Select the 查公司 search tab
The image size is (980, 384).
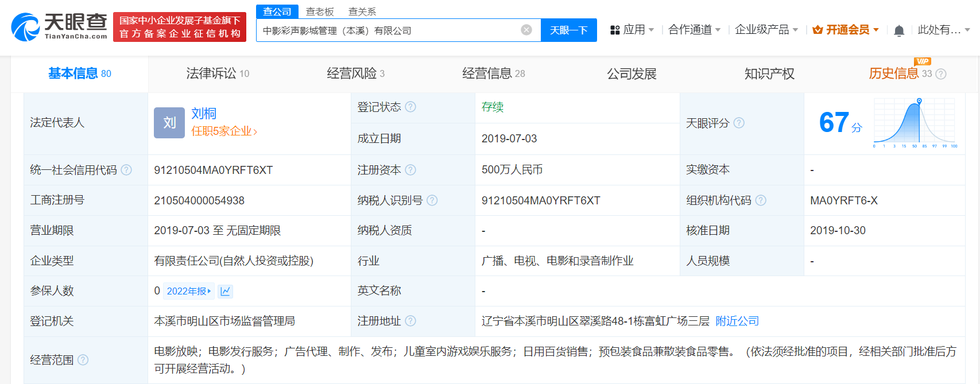pos(277,11)
